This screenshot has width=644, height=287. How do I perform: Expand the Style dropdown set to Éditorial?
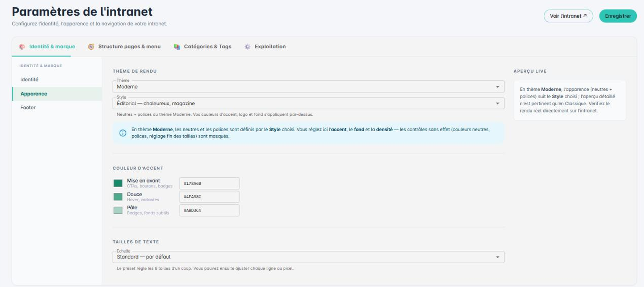coord(308,103)
